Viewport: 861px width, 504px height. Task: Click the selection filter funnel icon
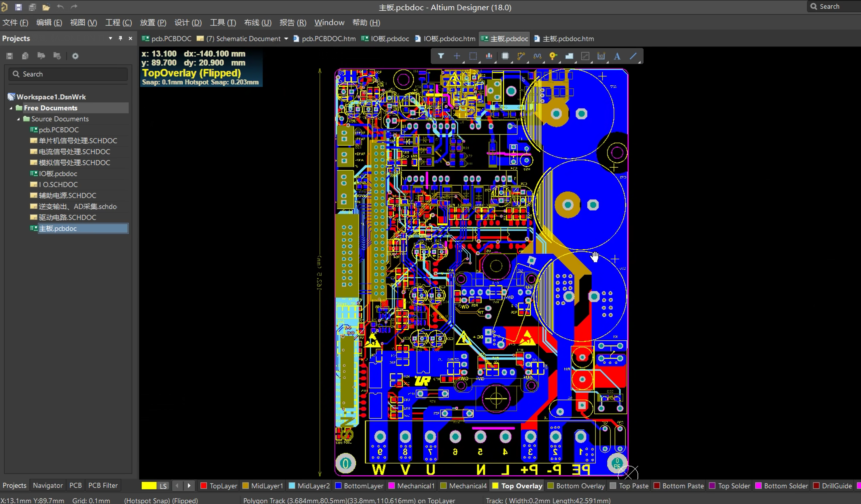tap(441, 56)
